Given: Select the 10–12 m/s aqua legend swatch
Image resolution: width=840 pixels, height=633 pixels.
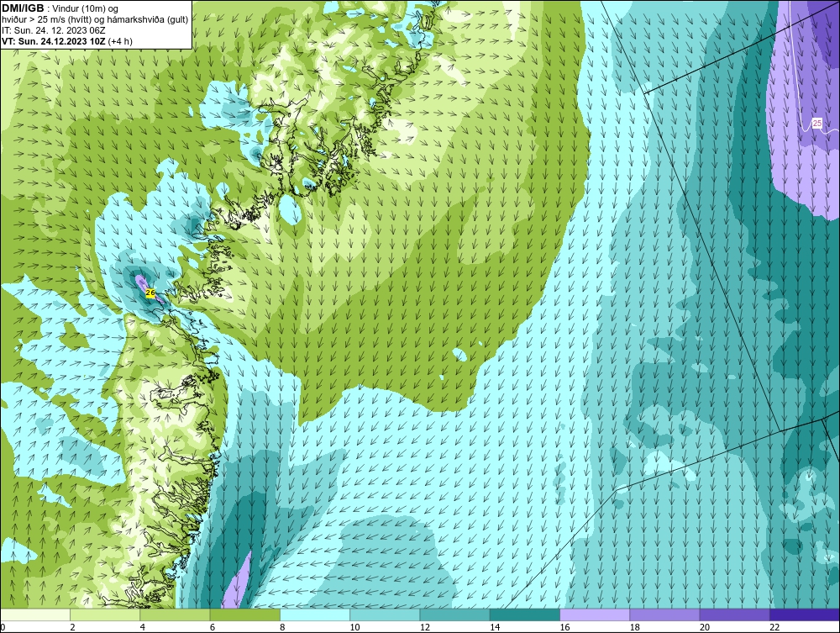Looking at the screenshot, I should (x=385, y=615).
